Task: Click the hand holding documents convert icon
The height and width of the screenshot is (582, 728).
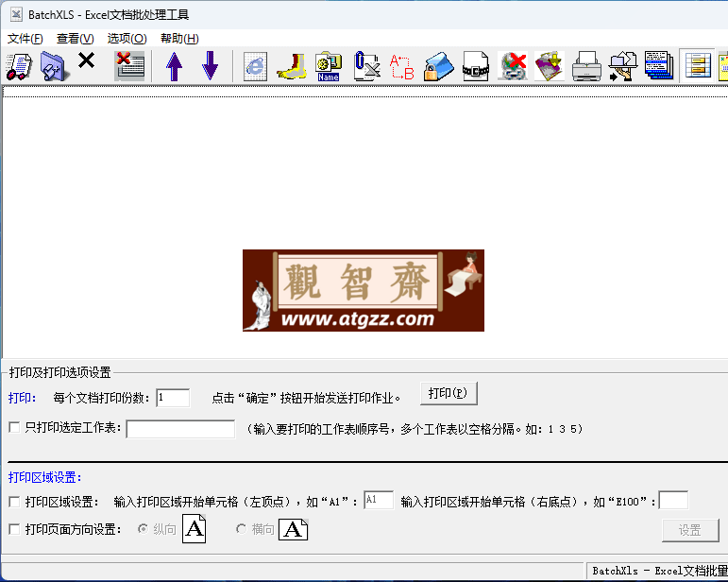Action: tap(623, 66)
